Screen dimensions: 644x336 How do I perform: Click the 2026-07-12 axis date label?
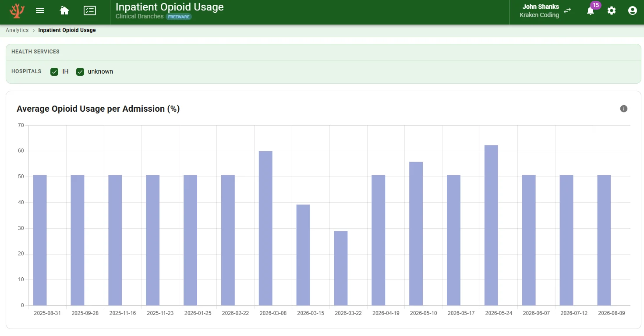pos(574,313)
